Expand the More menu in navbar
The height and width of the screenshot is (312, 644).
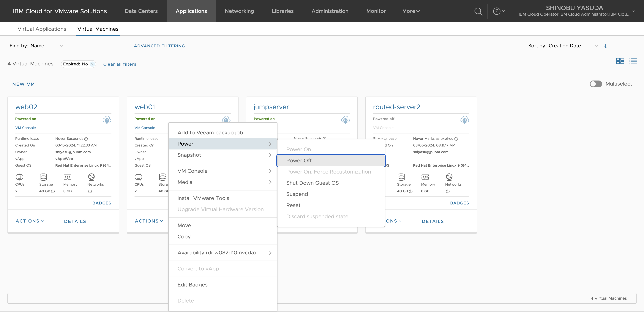[x=411, y=11]
